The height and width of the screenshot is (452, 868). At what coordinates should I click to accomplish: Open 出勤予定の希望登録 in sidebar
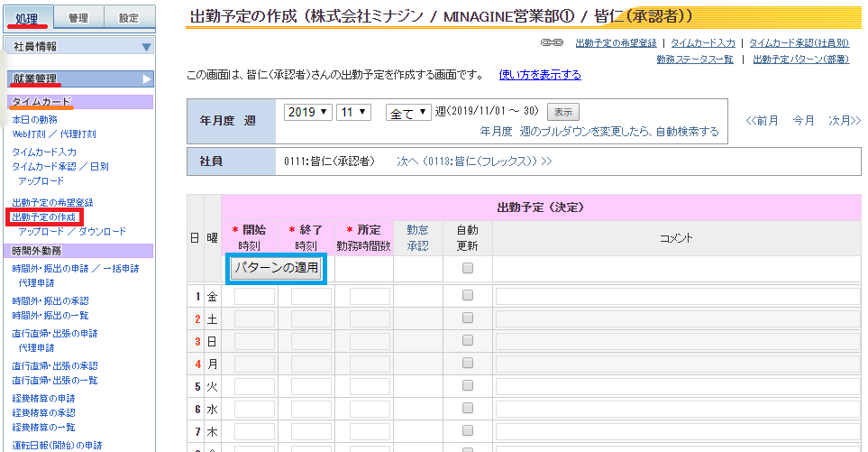click(52, 203)
